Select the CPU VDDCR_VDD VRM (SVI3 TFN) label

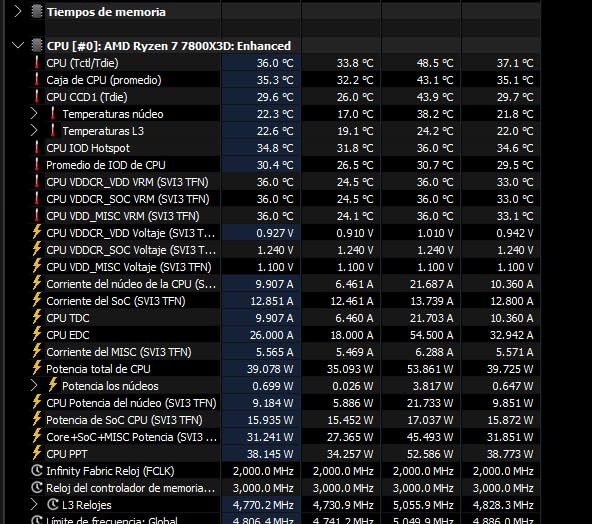[127, 182]
